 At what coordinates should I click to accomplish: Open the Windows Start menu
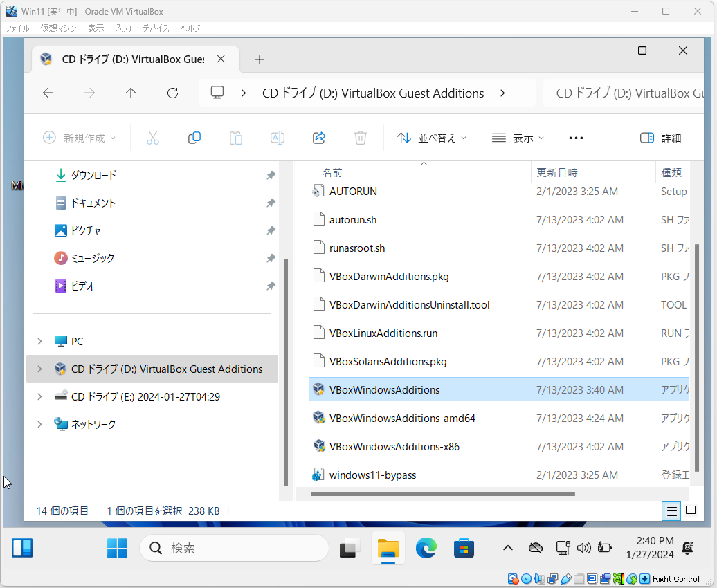117,548
